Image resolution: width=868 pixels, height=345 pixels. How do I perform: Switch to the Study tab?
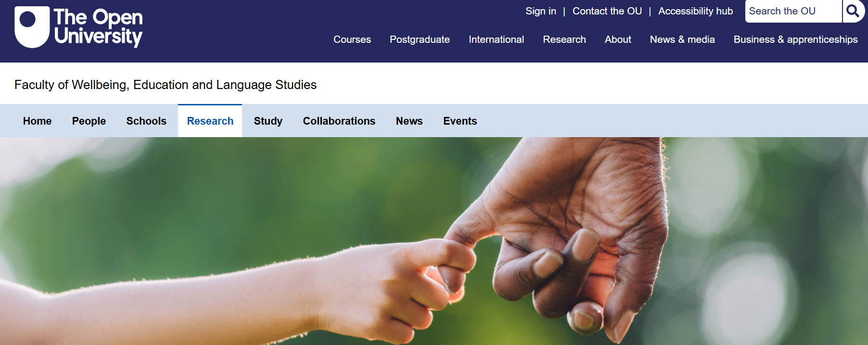click(x=268, y=121)
